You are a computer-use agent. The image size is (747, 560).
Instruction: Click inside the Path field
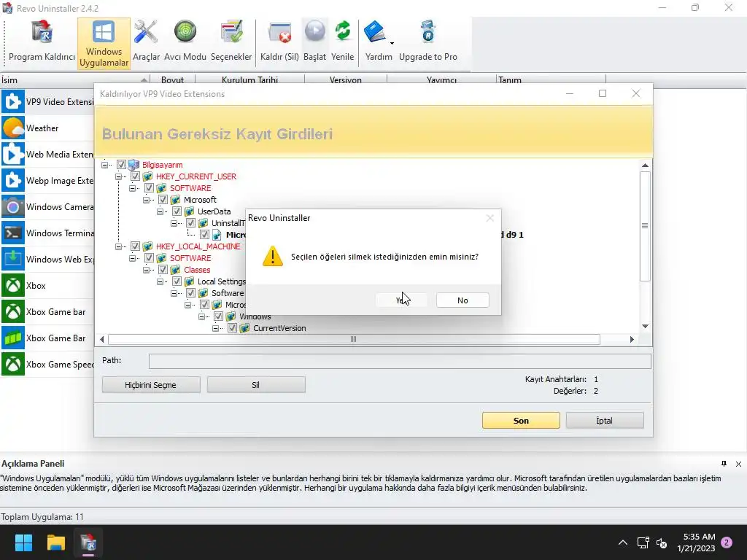(400, 361)
